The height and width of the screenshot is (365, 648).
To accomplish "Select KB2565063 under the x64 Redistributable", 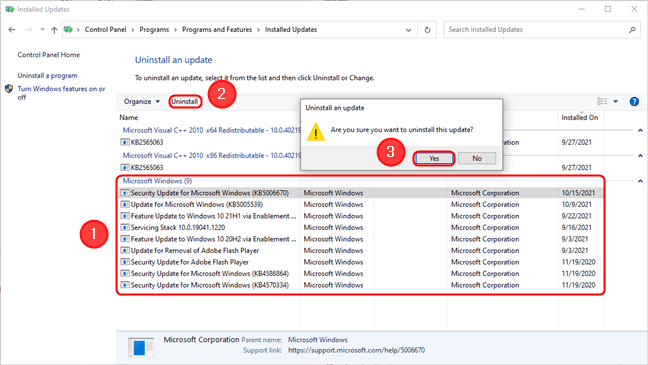I will 147,142.
